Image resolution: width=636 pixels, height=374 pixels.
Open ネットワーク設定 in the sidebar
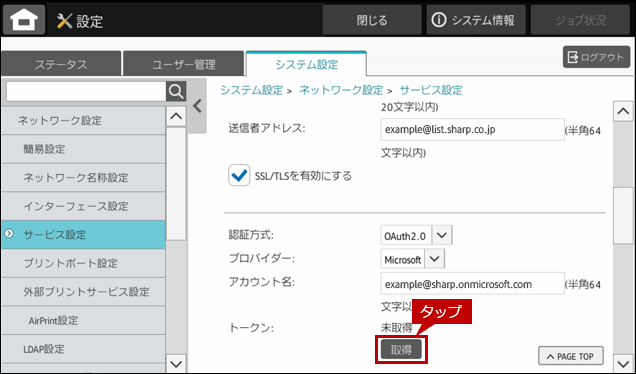[x=83, y=120]
